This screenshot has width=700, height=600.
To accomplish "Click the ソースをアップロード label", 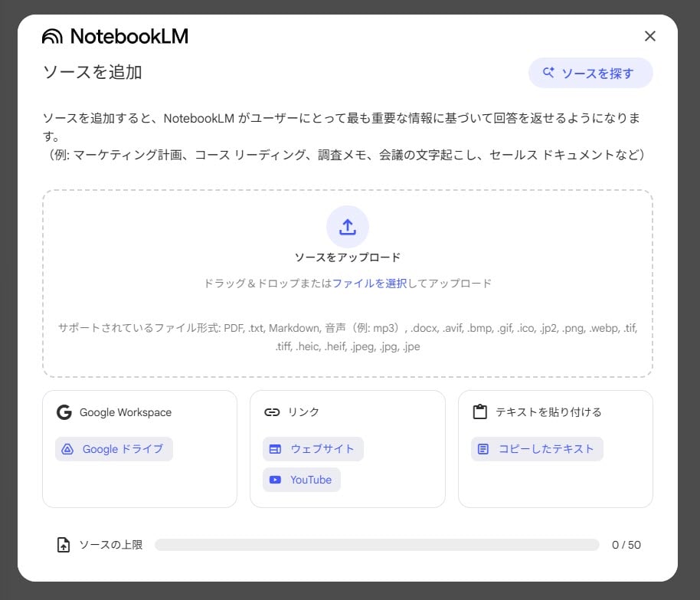I will click(x=348, y=257).
